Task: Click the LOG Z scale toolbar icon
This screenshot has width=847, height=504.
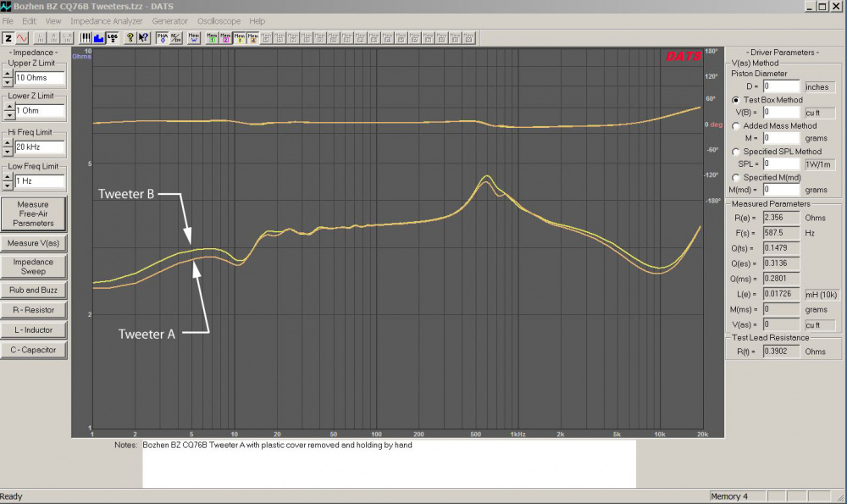Action: 112,38
